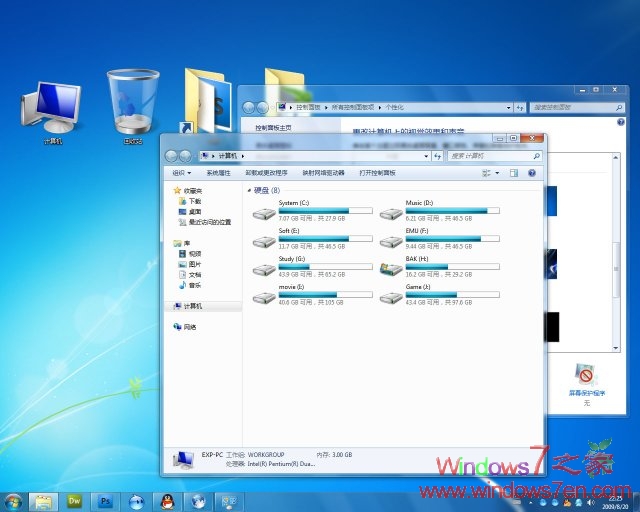Click 映射网络驱动器 toolbar item
This screenshot has width=640, height=512.
323,173
